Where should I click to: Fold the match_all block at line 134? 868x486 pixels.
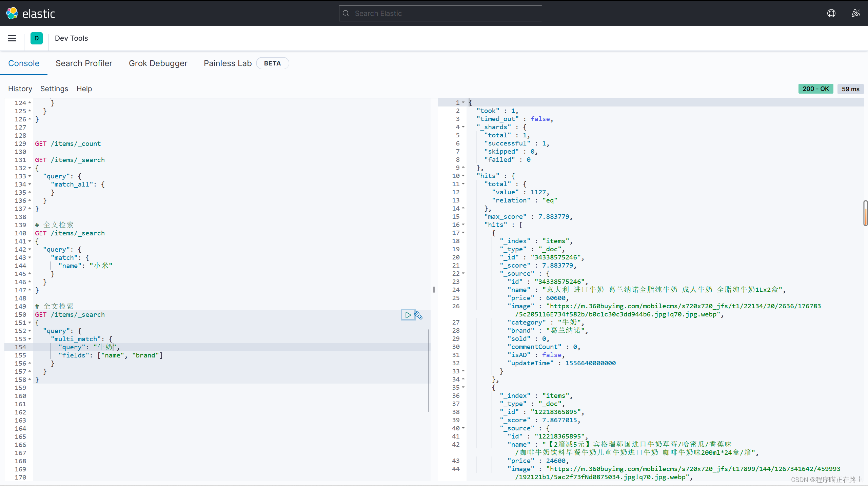pos(30,184)
